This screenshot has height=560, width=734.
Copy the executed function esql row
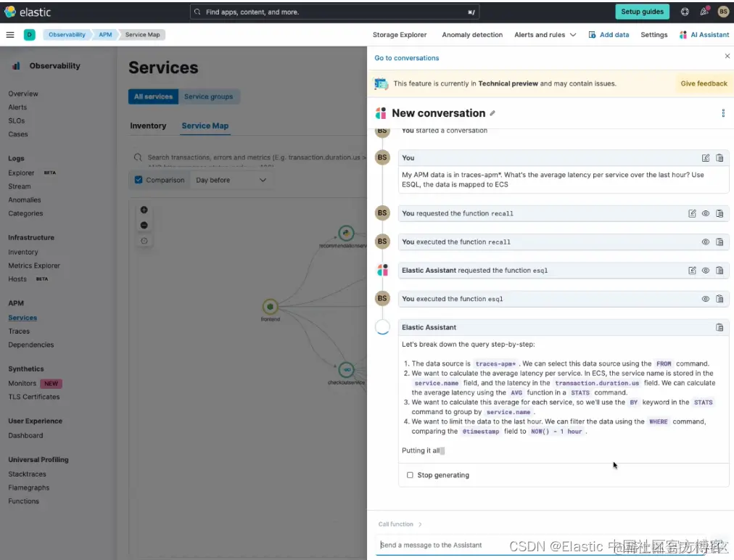click(x=719, y=299)
